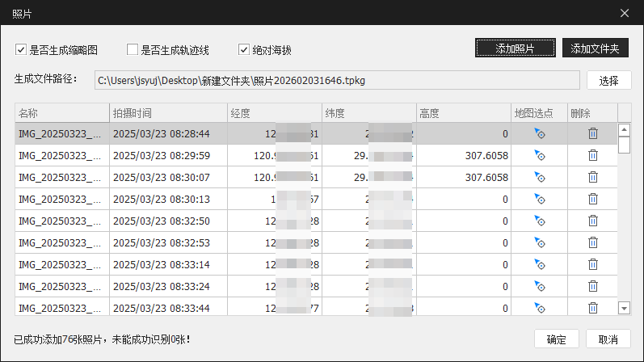The width and height of the screenshot is (644, 362).
Task: Delete the photo taken at 08:30:07
Action: tap(592, 178)
